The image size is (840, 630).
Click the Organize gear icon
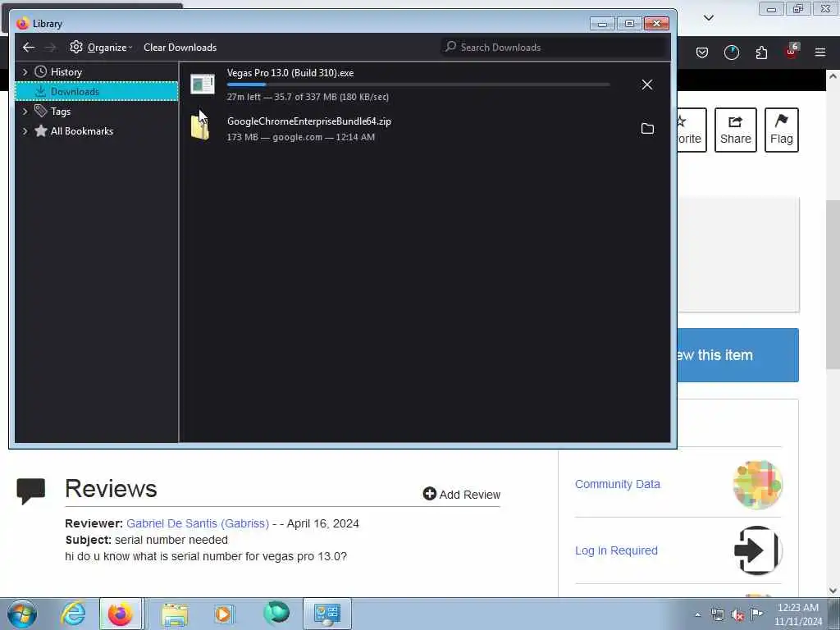point(76,47)
